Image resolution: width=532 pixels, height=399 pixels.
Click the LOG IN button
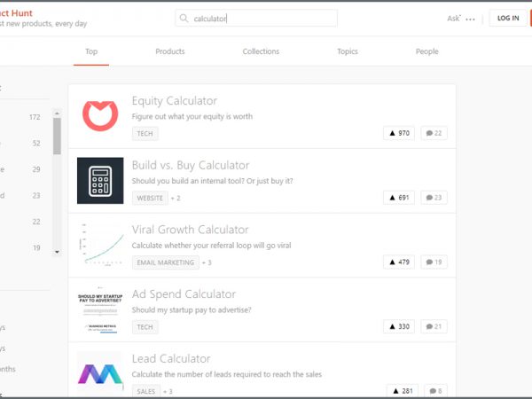[508, 18]
